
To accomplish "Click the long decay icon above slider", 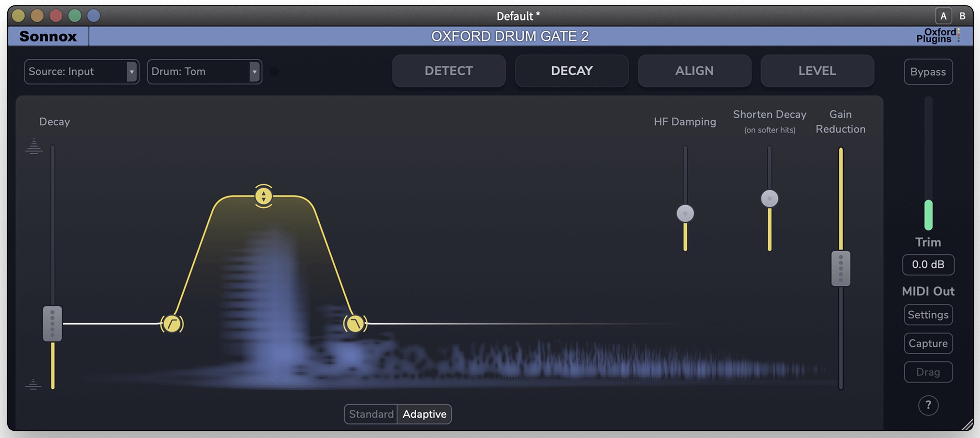I will coord(34,146).
